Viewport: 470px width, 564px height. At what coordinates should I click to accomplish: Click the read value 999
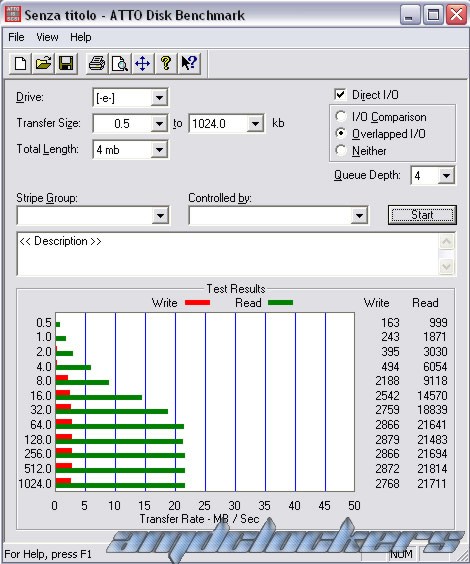[438, 323]
